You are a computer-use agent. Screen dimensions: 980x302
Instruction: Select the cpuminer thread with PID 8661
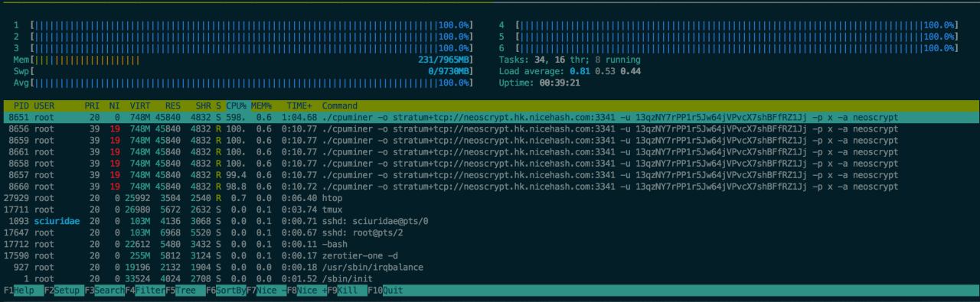(x=490, y=152)
